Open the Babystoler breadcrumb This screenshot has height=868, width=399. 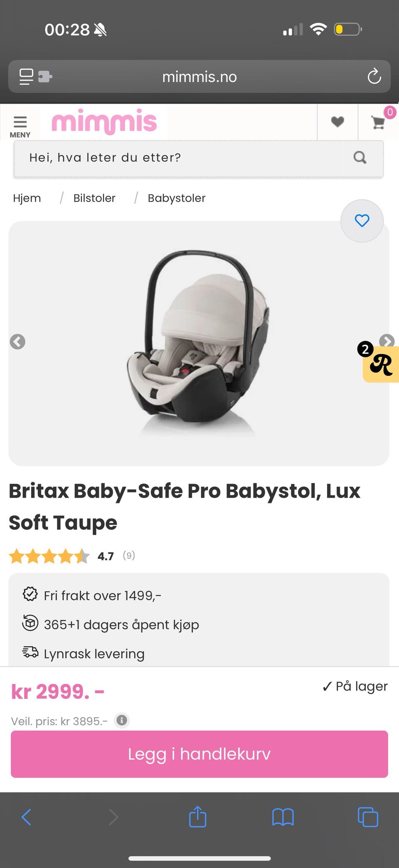[x=177, y=198]
